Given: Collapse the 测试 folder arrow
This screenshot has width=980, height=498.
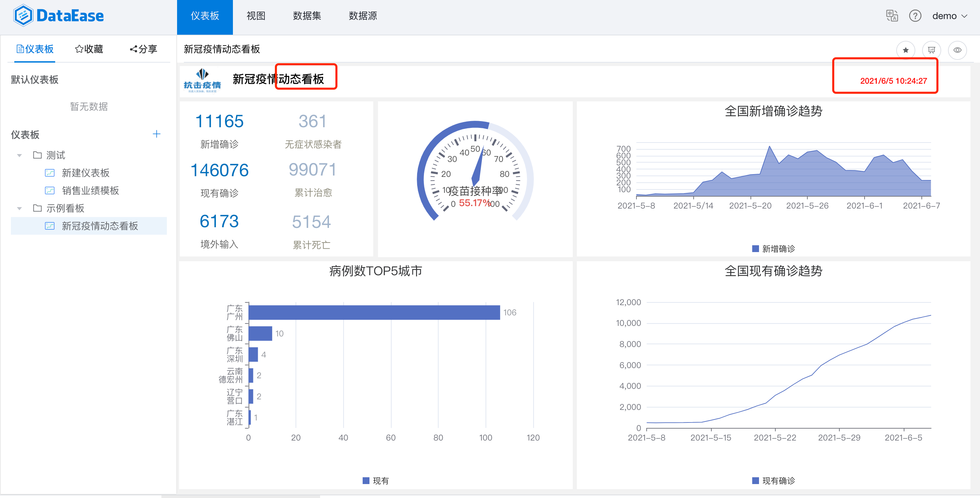Looking at the screenshot, I should 19,155.
